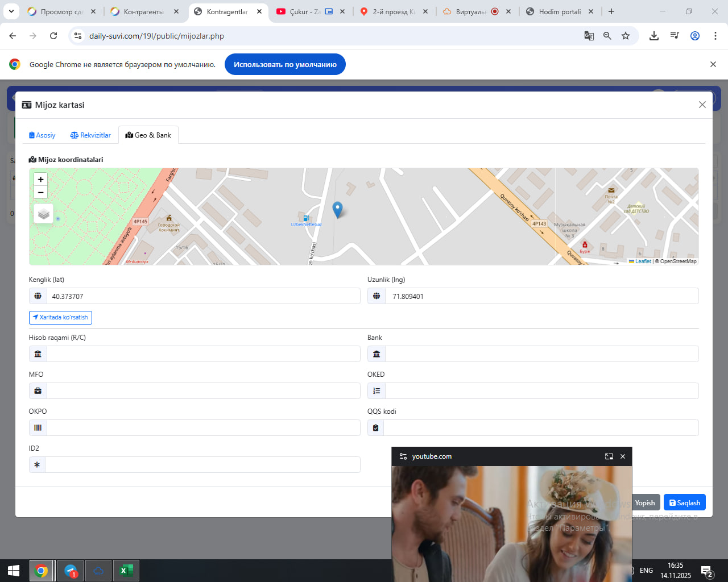Screen dimensions: 728x582
Task: Bookmark this page with the star icon
Action: pyautogui.click(x=626, y=36)
